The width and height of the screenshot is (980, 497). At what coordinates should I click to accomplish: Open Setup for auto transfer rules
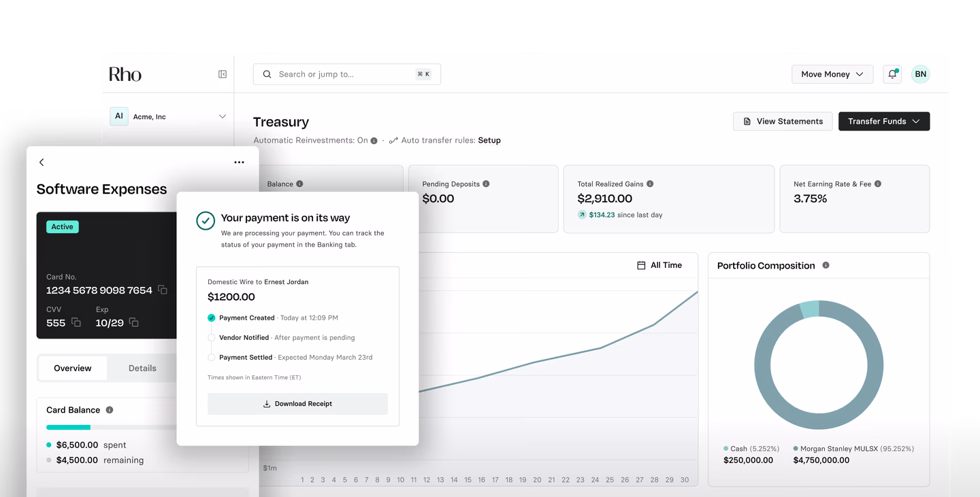490,140
